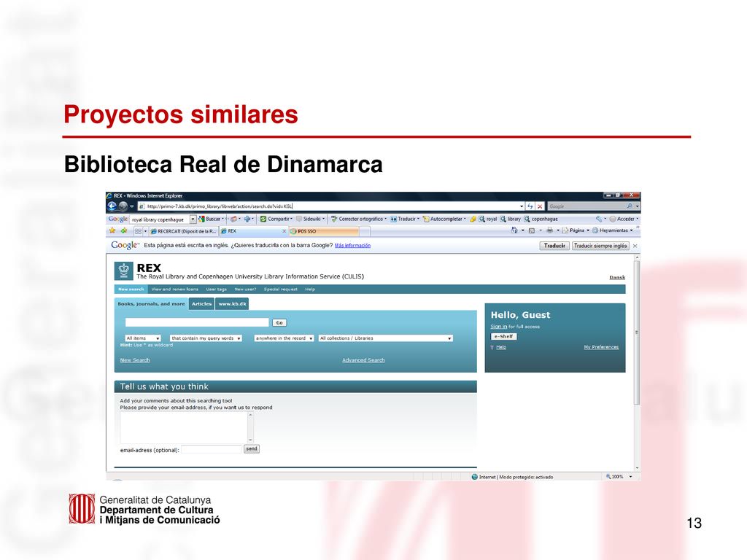Click the 'Advanced Search' link

pos(363,360)
